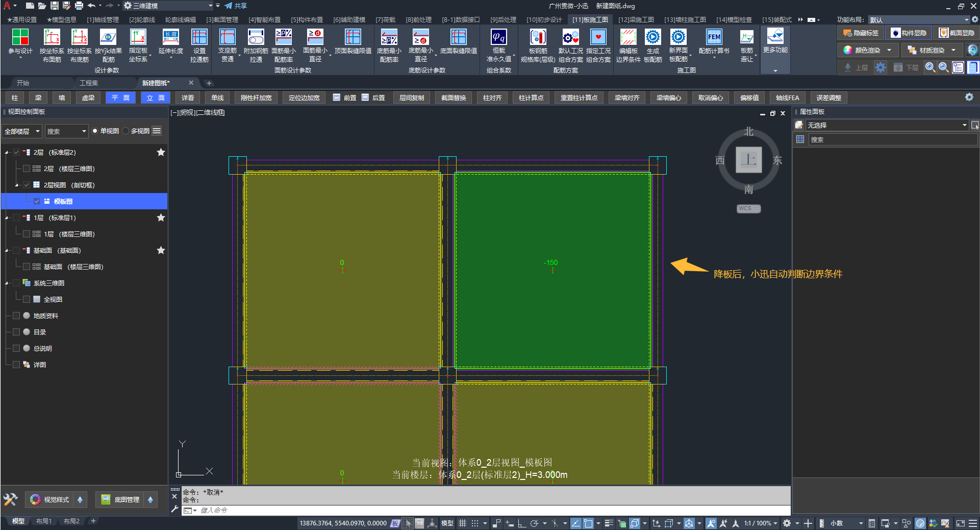Check the 2层 (楼层三维图) checkbox

point(27,168)
